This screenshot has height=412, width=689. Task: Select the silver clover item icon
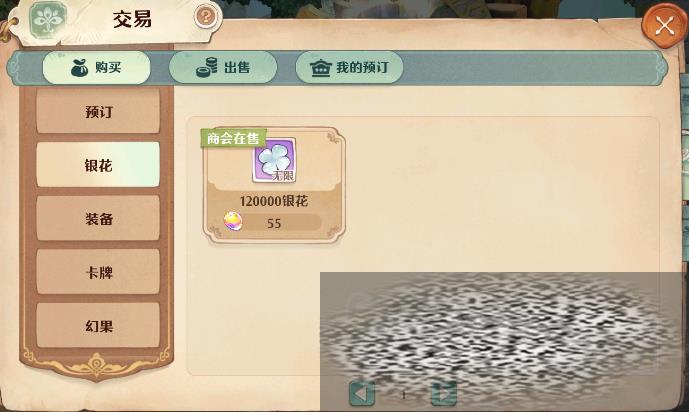[274, 160]
